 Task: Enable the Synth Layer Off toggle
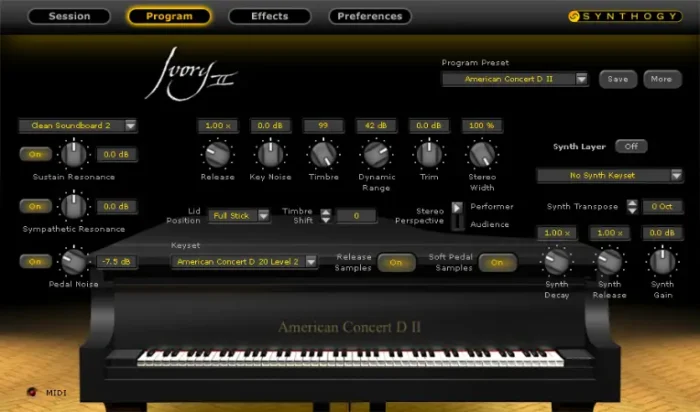[630, 146]
